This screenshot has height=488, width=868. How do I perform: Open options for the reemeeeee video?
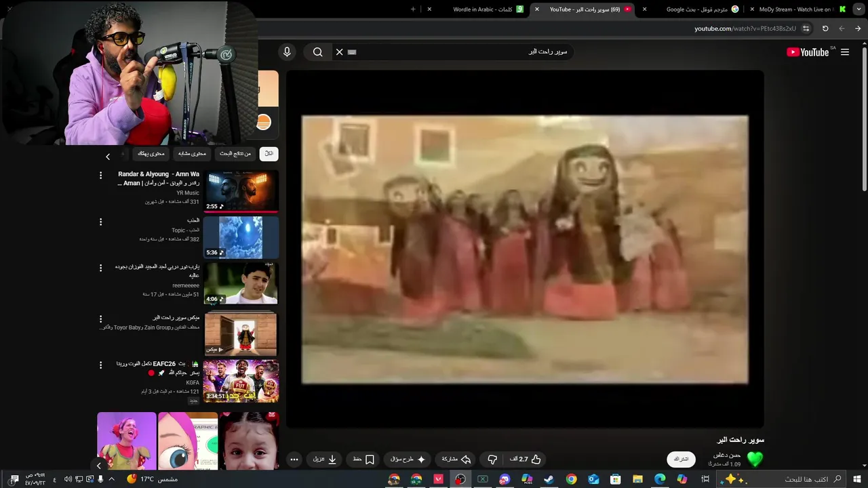[x=100, y=268]
